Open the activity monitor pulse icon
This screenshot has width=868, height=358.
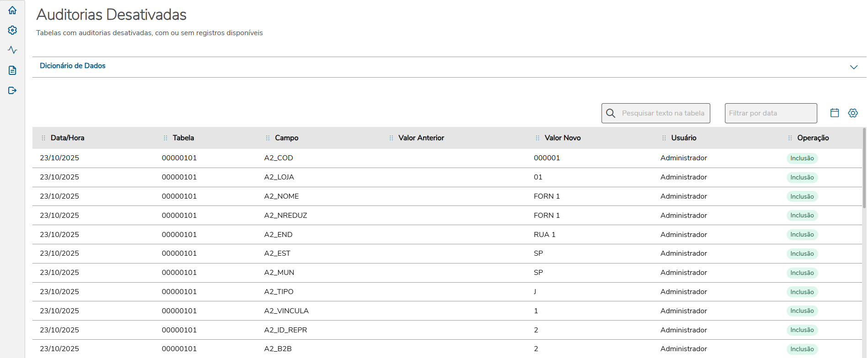(12, 50)
